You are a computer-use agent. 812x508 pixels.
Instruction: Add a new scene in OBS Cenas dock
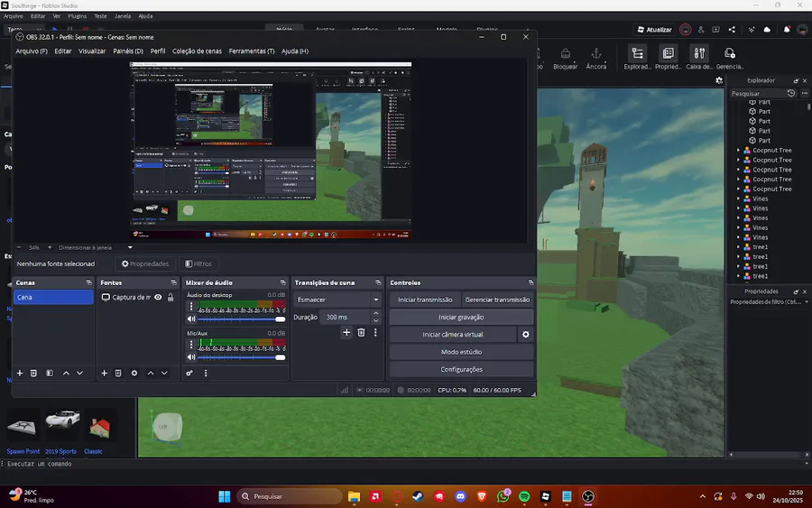(x=20, y=373)
